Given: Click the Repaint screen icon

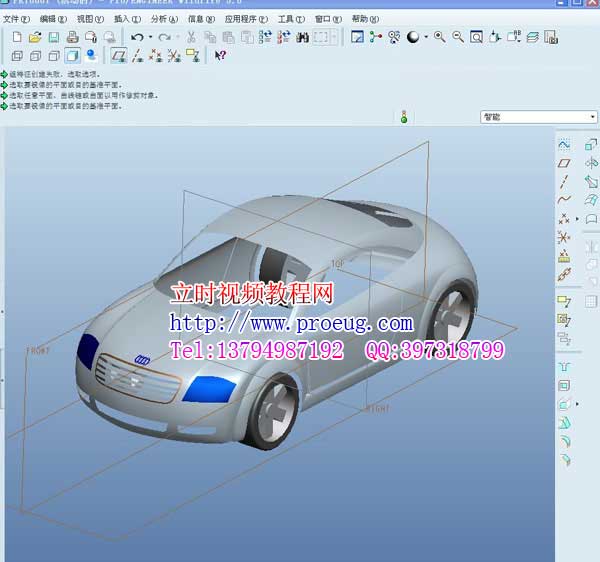Looking at the screenshot, I should (x=357, y=37).
